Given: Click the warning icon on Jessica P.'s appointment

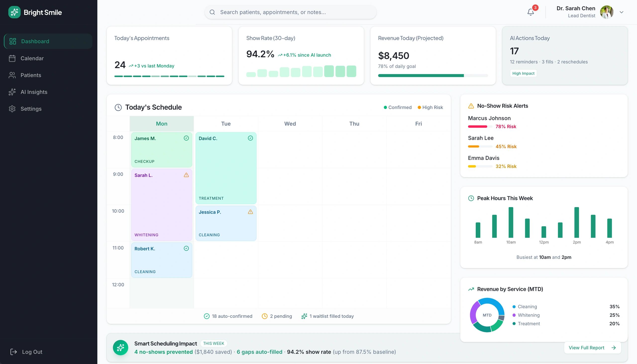Looking at the screenshot, I should 250,212.
